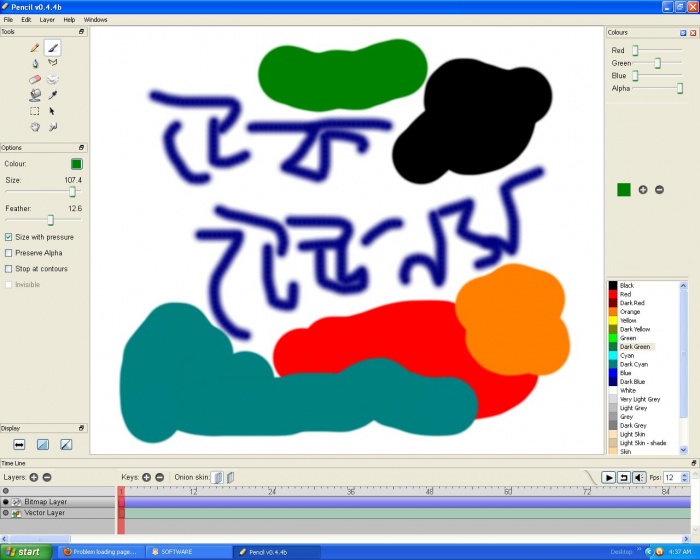This screenshot has width=700, height=560.
Task: Close the Colours panel
Action: [x=693, y=33]
